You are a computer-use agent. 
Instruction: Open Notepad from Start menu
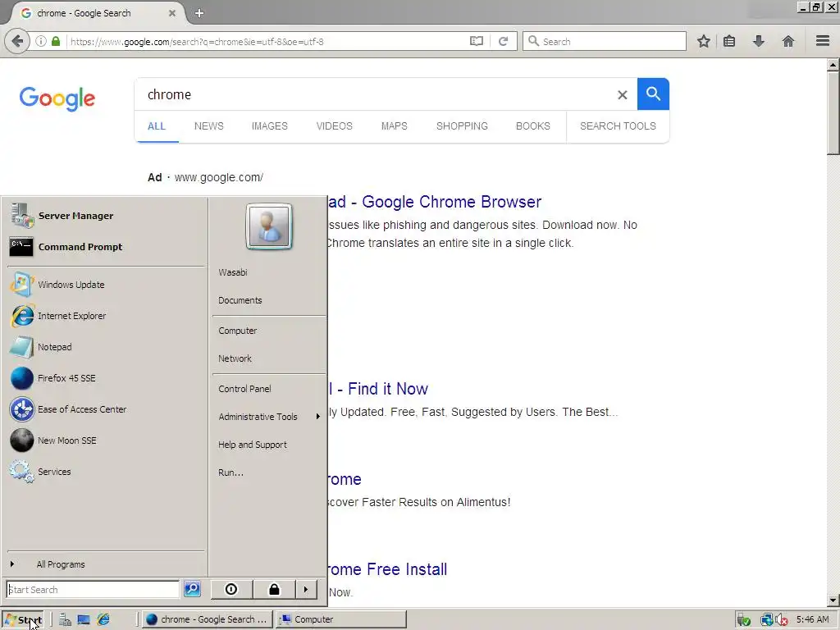pyautogui.click(x=106, y=347)
